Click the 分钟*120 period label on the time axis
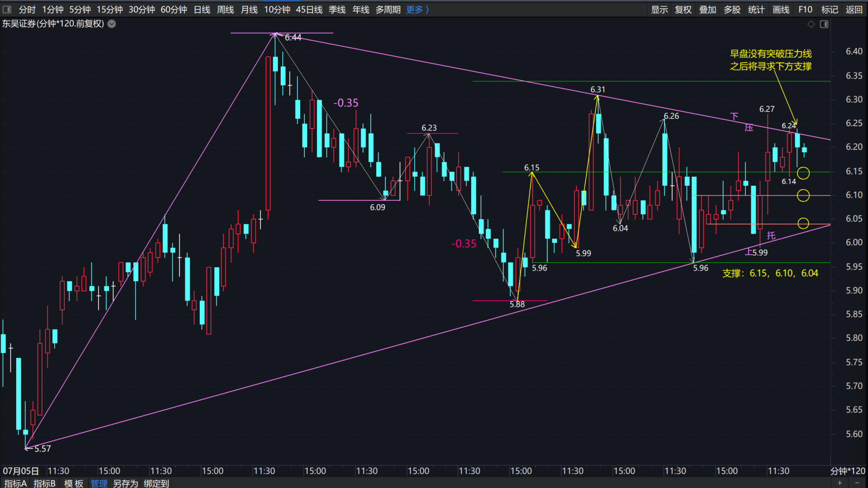The image size is (868, 488). pyautogui.click(x=847, y=471)
